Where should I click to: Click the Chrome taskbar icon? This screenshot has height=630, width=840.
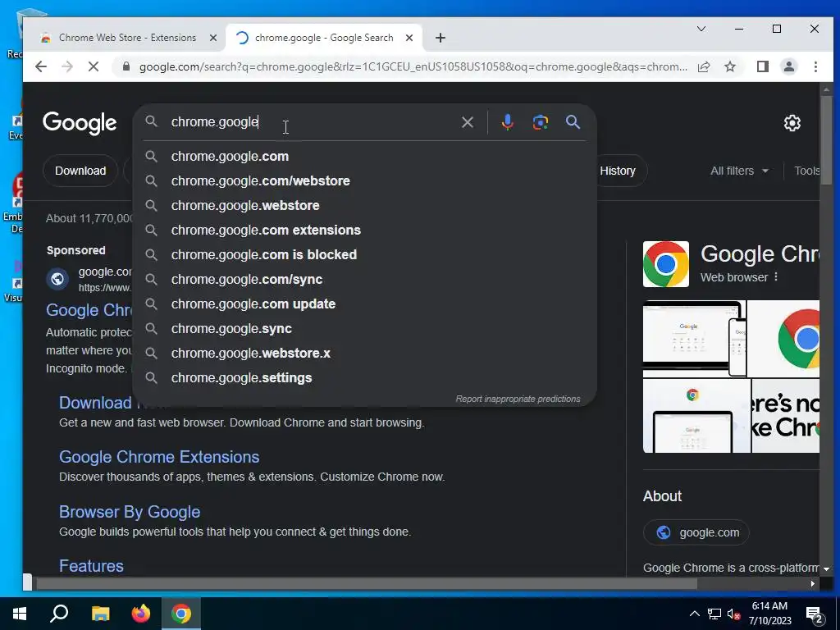(181, 614)
